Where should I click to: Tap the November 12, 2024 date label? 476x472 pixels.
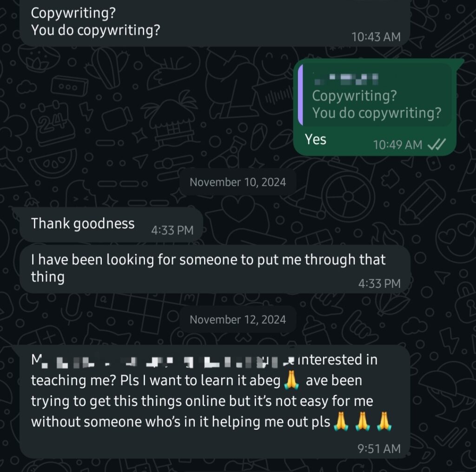click(x=238, y=319)
